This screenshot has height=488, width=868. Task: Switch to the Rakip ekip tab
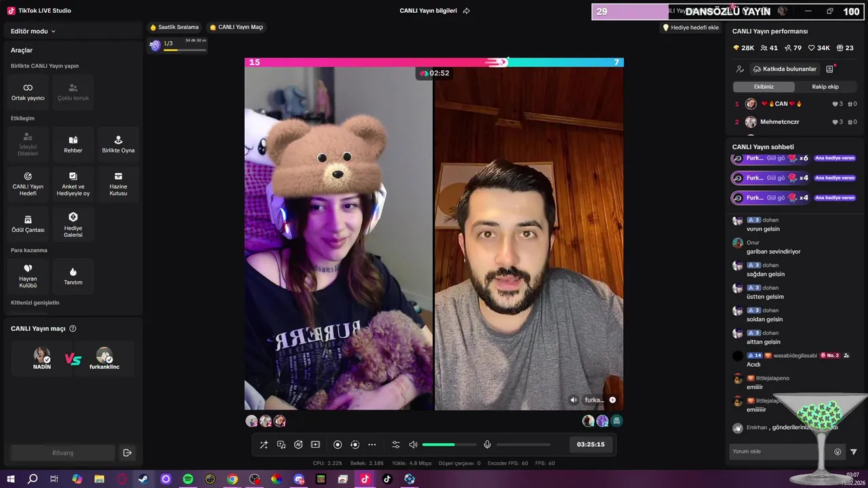825,87
